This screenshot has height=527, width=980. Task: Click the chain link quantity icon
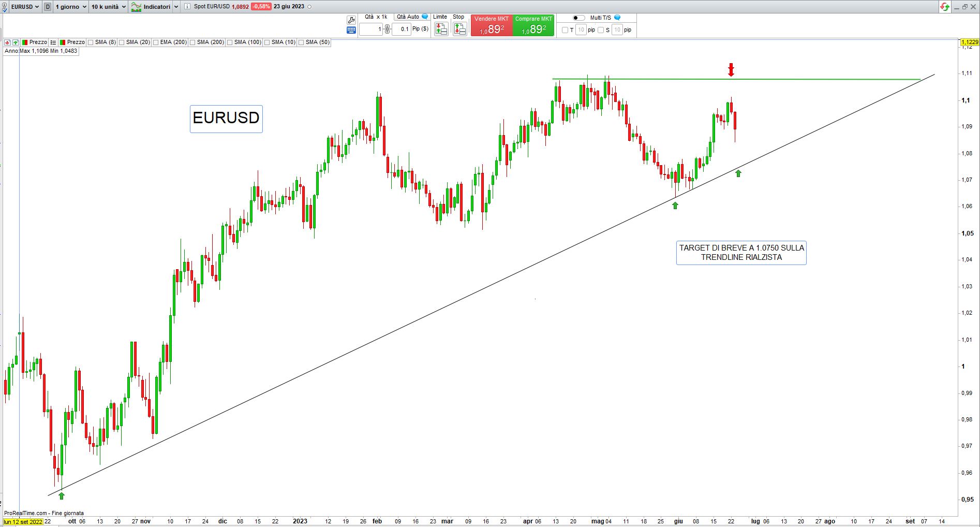(x=387, y=30)
